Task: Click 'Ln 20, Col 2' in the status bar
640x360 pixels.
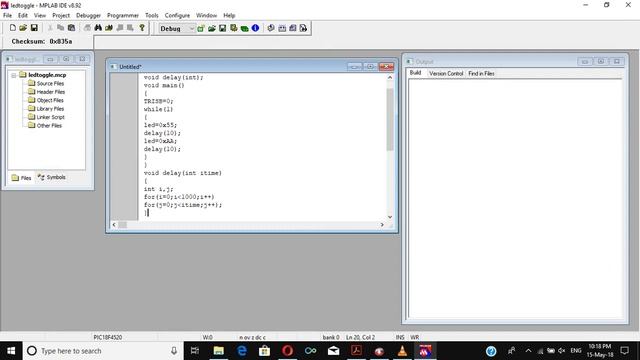Action: [360, 337]
